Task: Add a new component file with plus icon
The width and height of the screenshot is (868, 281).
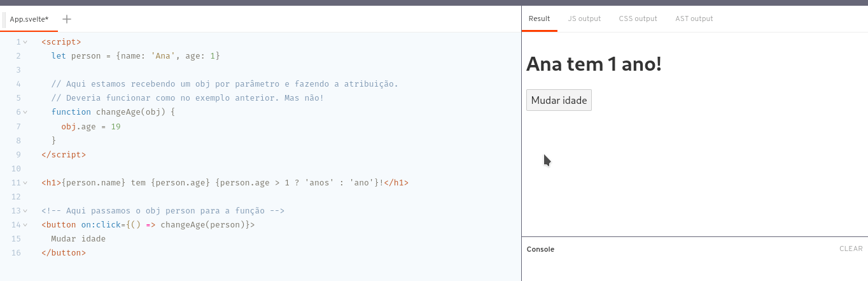Action: click(67, 18)
